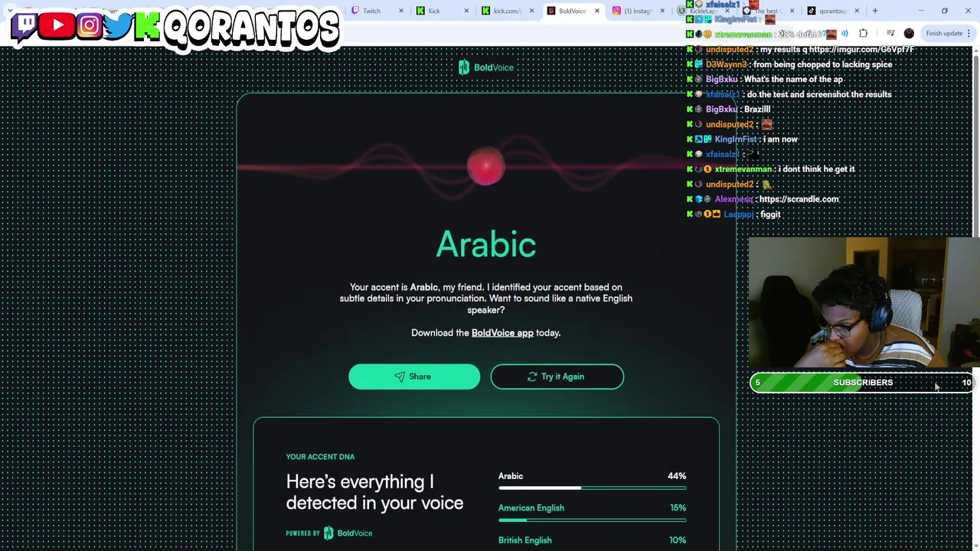The image size is (980, 551).
Task: Close the kick.com tab
Action: click(x=531, y=11)
